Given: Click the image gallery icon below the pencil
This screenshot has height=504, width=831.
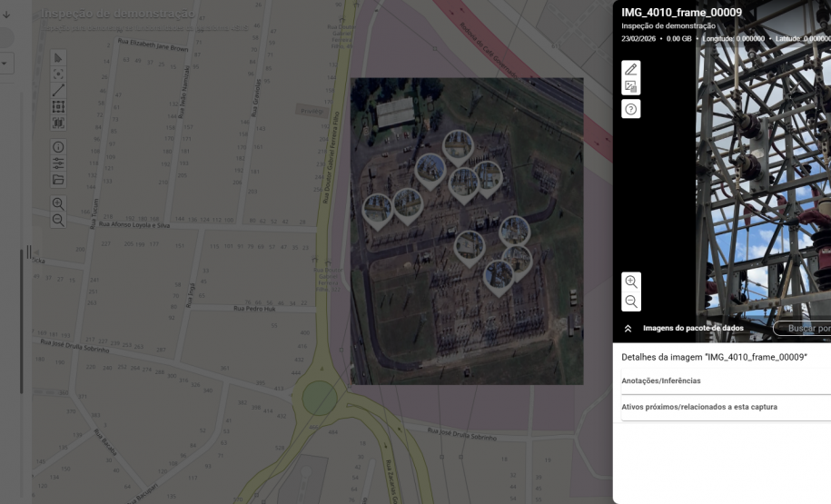Looking at the screenshot, I should (x=631, y=87).
